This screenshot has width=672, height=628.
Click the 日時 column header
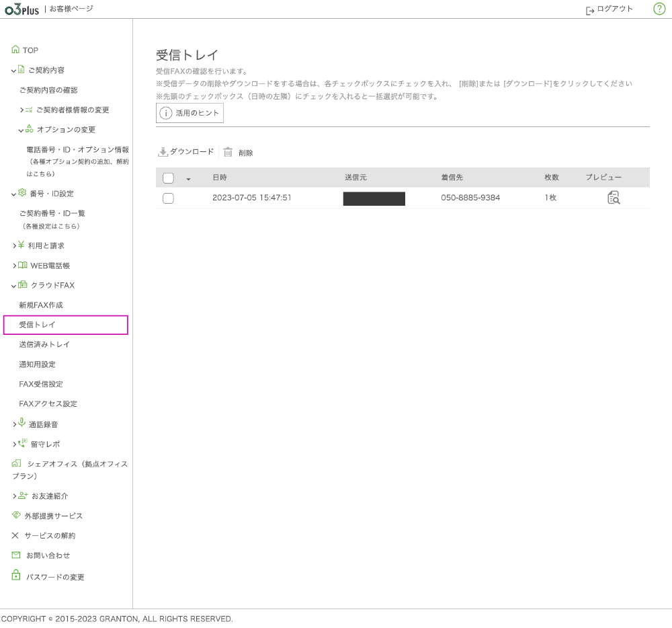220,178
